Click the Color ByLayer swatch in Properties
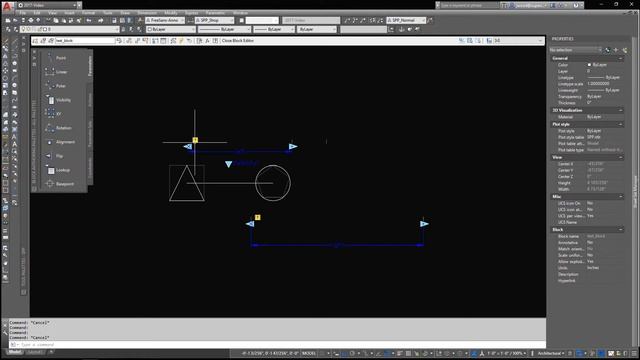The width and height of the screenshot is (640, 360). pos(589,65)
